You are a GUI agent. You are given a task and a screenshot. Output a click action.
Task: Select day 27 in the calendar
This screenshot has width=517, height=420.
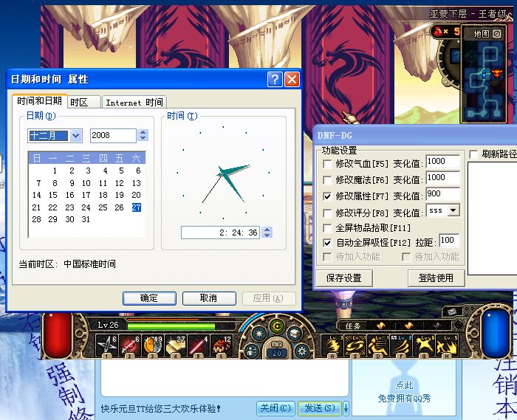[137, 207]
